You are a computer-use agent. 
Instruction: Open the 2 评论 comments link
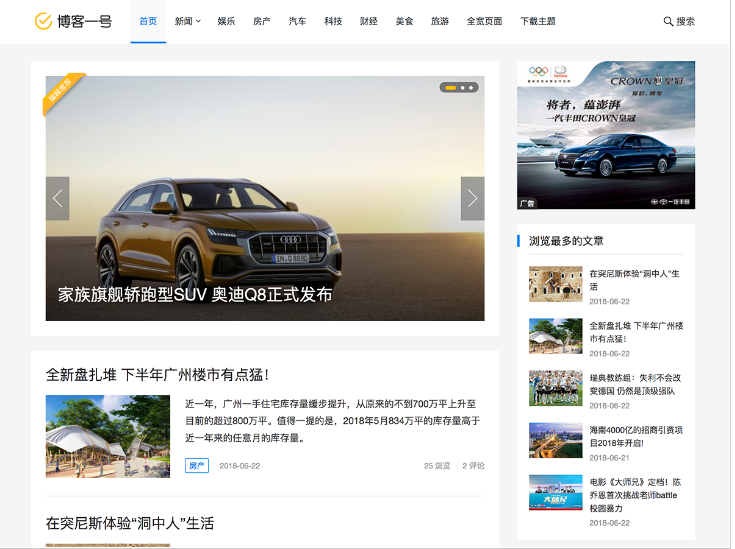(473, 466)
